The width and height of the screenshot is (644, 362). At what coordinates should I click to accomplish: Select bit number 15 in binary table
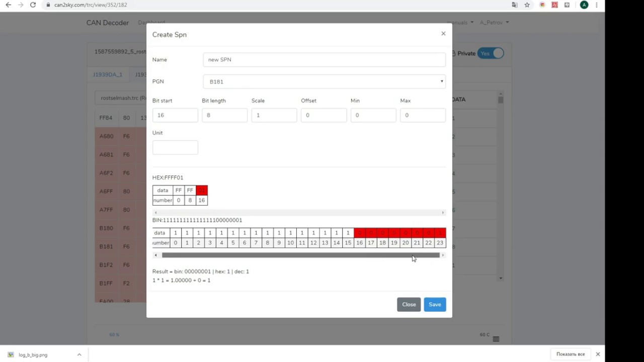coord(348,233)
